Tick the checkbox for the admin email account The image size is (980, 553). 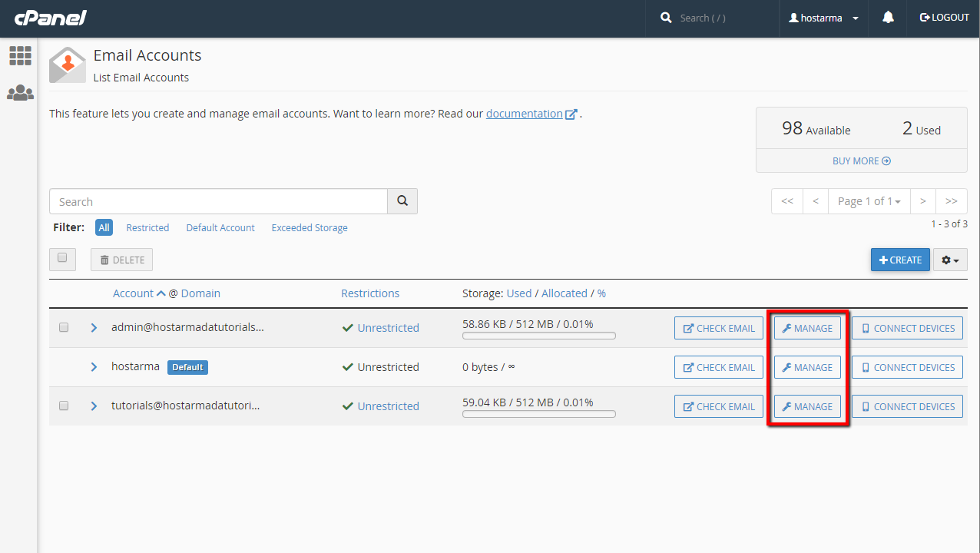coord(64,327)
